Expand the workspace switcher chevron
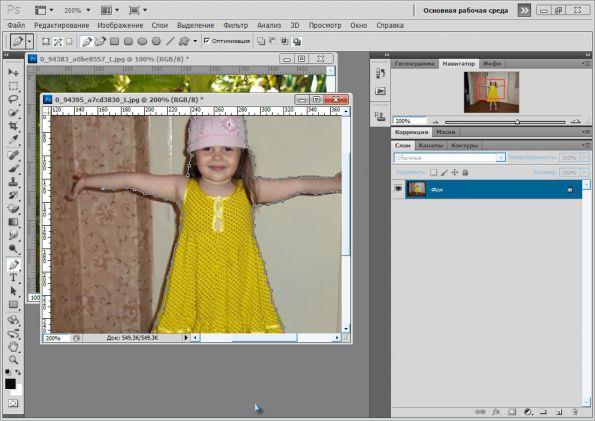 pos(524,10)
